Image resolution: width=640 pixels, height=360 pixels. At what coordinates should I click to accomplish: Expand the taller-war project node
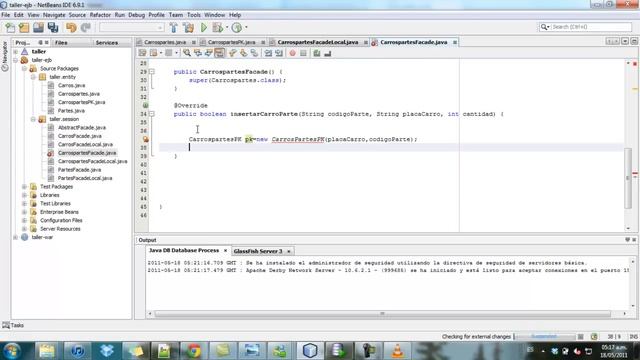tap(16, 237)
